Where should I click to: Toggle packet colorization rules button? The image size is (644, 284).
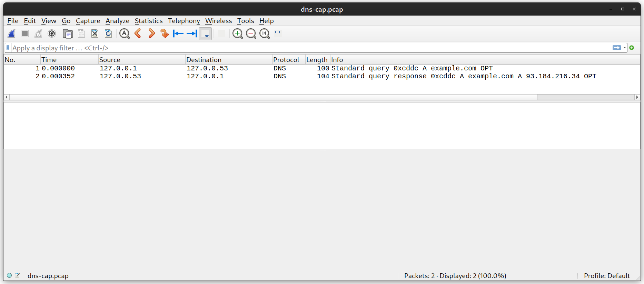[x=221, y=33]
